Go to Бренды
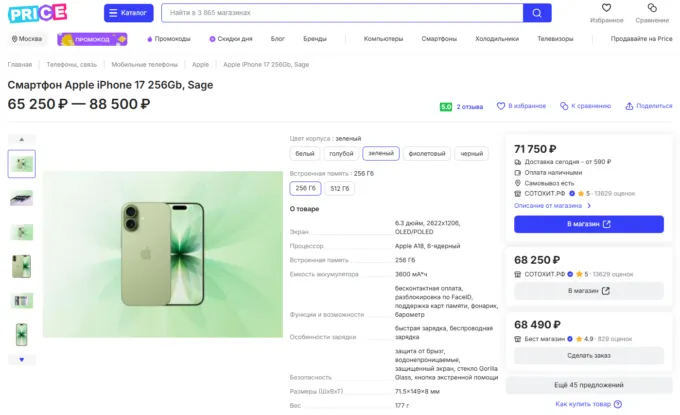Image resolution: width=680 pixels, height=415 pixels. click(315, 39)
